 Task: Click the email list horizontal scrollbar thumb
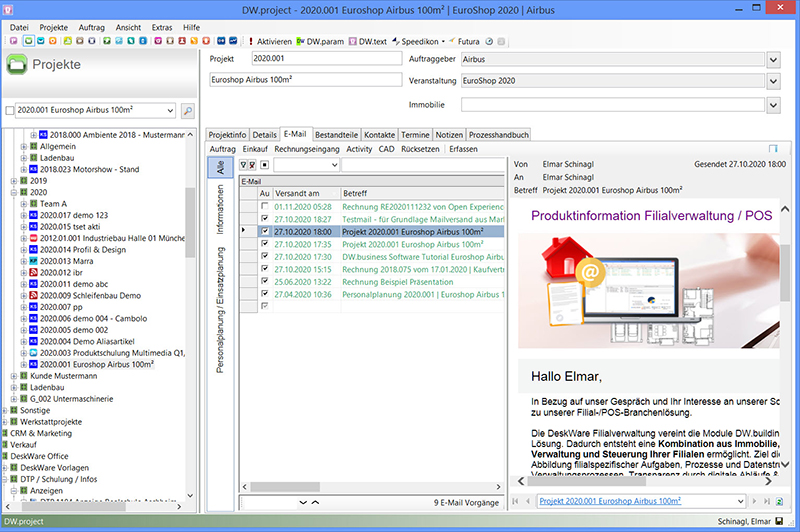tap(285, 487)
